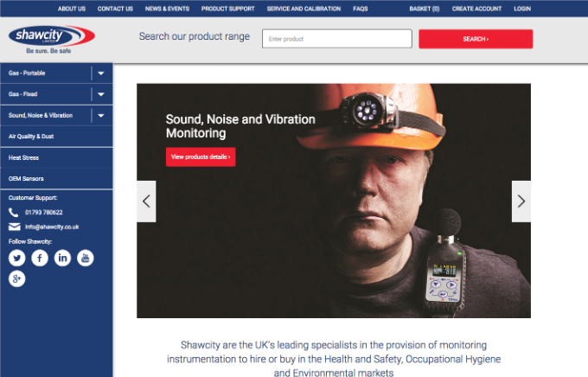
Task: Open Product Support
Action: click(x=228, y=9)
